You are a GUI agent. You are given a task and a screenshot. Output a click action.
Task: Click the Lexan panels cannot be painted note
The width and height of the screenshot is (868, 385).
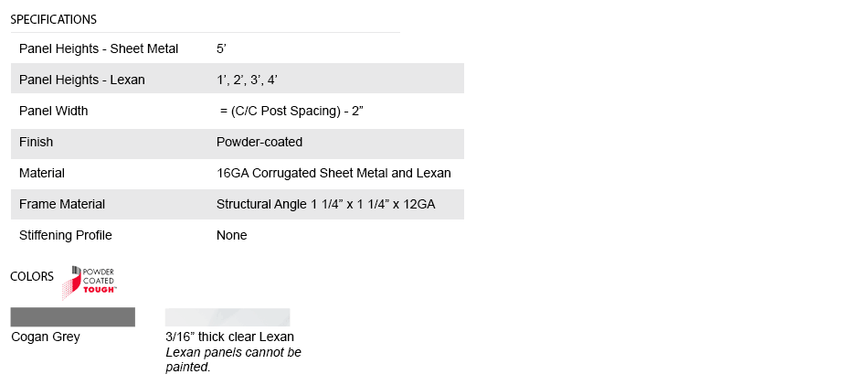click(x=233, y=359)
